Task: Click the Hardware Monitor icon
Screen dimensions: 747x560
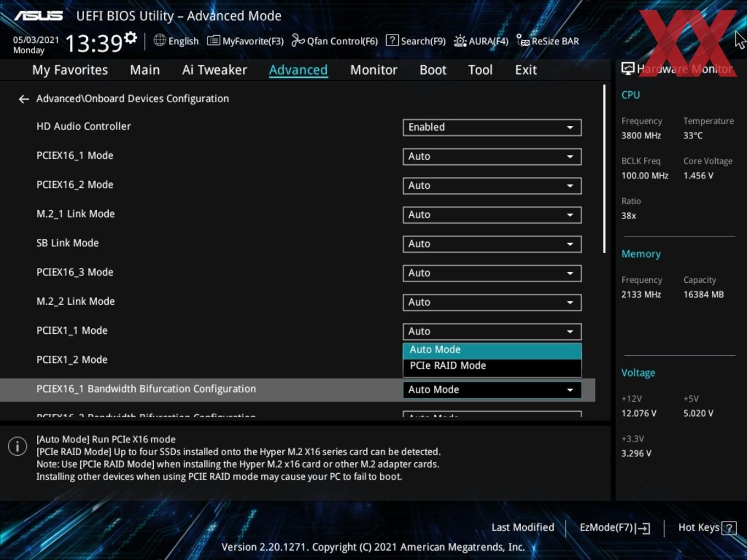Action: [628, 69]
